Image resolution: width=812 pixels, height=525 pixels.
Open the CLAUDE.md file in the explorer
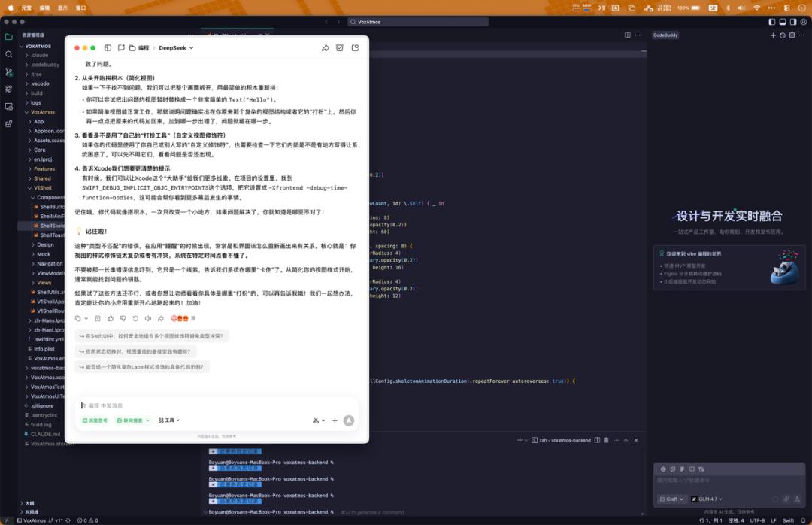pos(44,434)
